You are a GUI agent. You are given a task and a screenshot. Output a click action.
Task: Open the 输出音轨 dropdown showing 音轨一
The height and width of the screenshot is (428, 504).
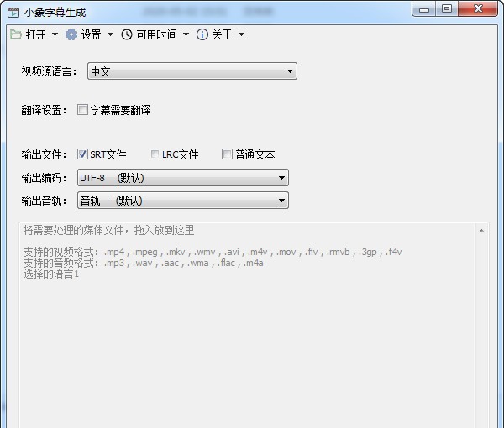click(x=183, y=201)
